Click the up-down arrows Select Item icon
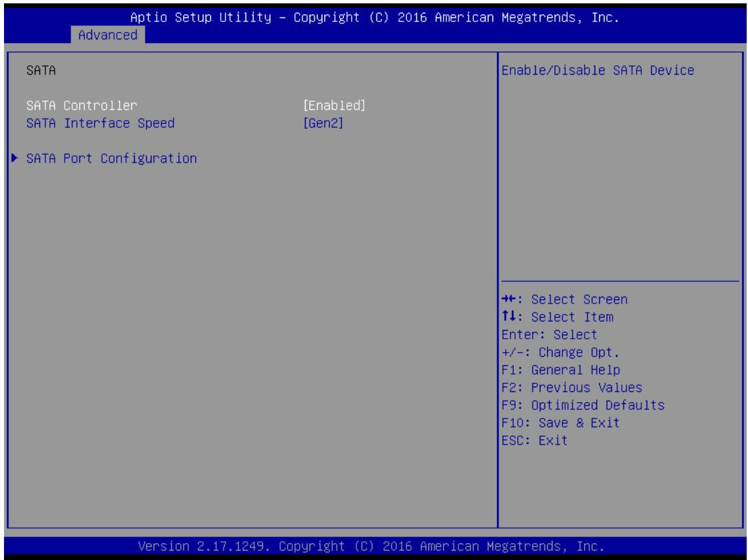 pyautogui.click(x=508, y=317)
